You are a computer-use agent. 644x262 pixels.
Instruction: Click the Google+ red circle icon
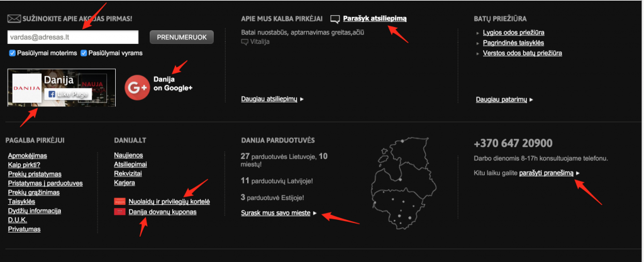136,88
